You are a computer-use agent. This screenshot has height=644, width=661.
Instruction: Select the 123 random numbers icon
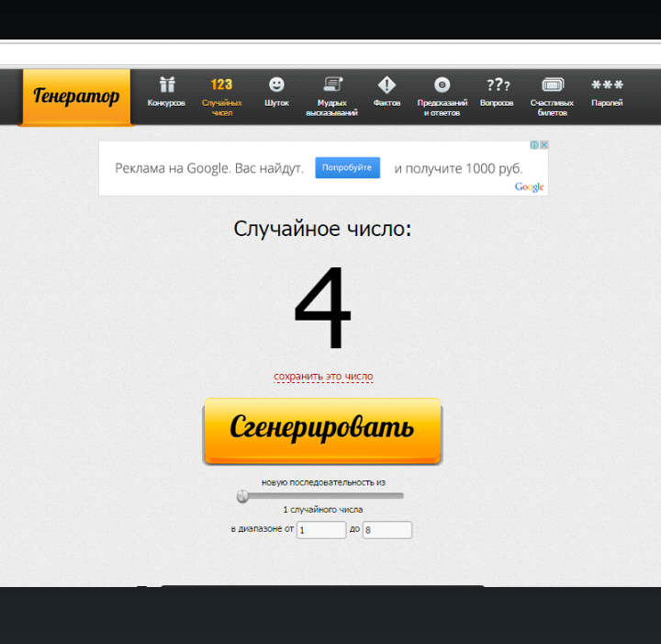click(222, 85)
